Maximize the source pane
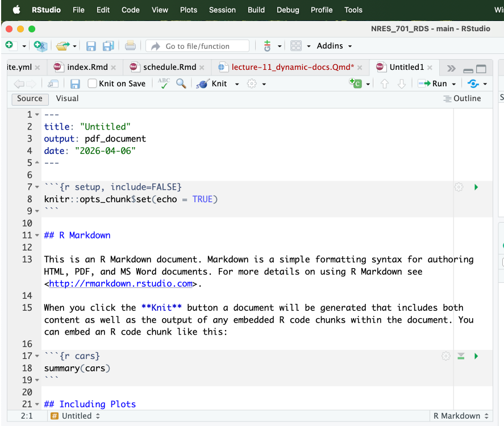This screenshot has width=504, height=426. [x=481, y=69]
